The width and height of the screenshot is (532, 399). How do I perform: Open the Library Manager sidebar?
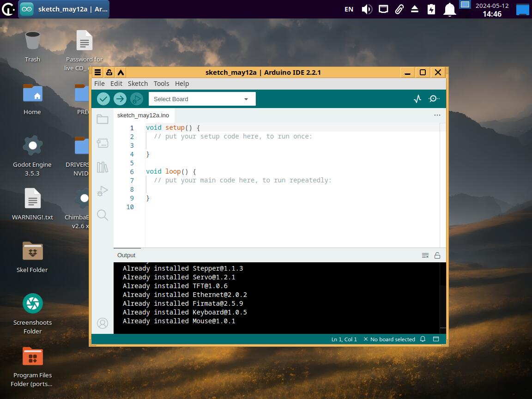[103, 167]
